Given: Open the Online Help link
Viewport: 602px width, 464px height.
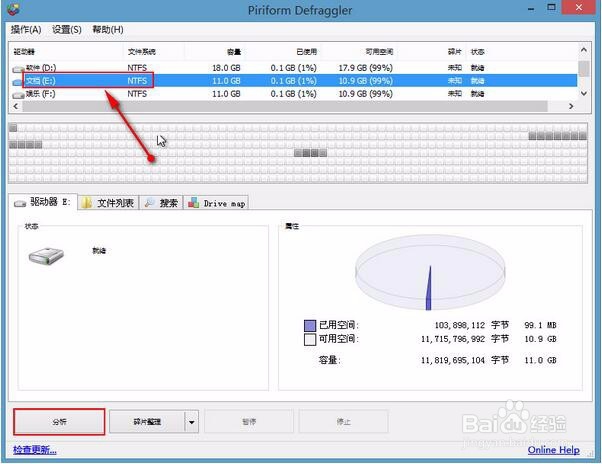Looking at the screenshot, I should coord(554,450).
